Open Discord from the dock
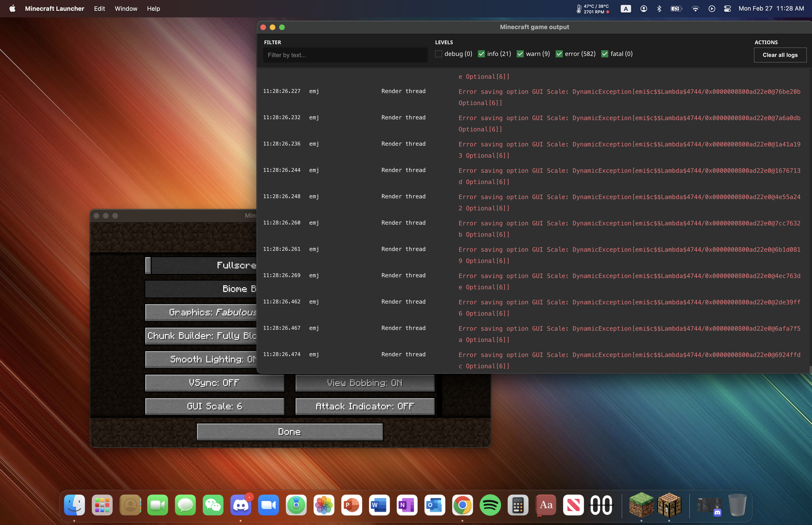 tap(241, 505)
